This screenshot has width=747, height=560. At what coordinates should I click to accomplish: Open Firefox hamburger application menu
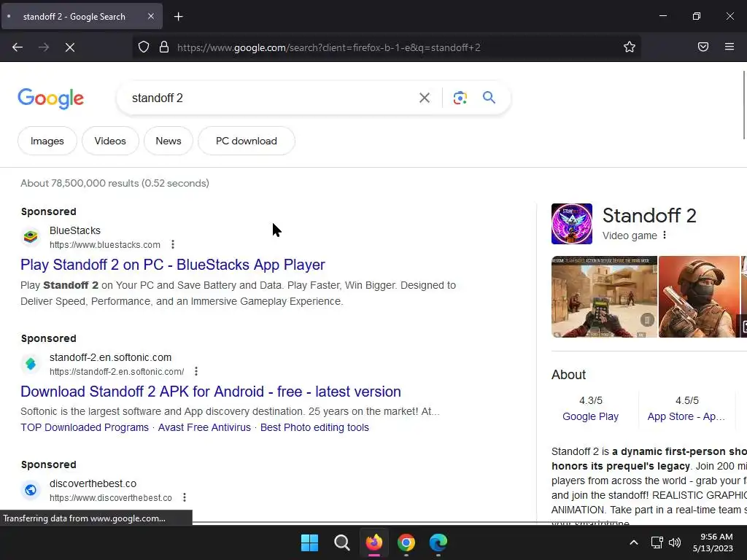click(729, 47)
